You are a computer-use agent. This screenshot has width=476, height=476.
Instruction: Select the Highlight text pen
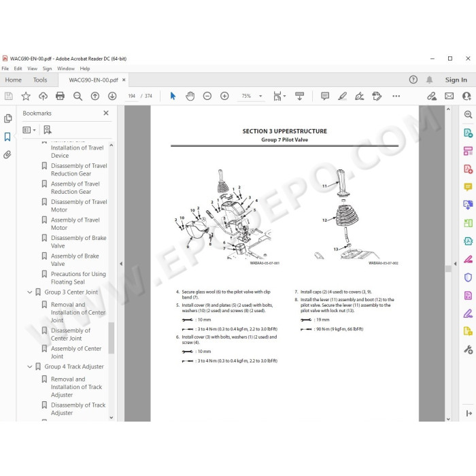coord(343,97)
